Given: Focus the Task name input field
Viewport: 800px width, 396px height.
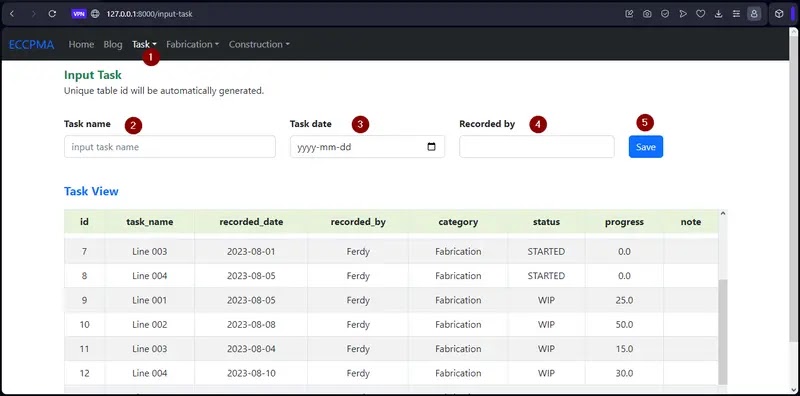Looking at the screenshot, I should click(170, 146).
